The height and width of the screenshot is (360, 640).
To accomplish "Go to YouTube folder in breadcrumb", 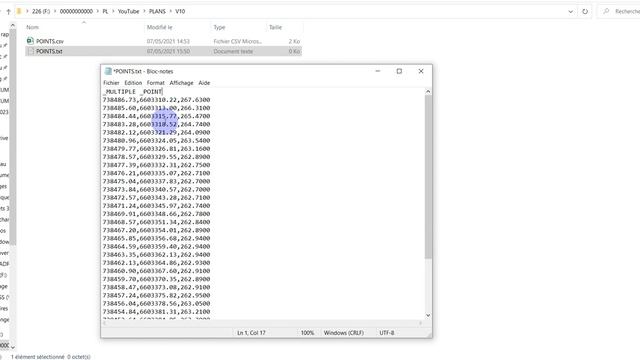I will (x=129, y=11).
